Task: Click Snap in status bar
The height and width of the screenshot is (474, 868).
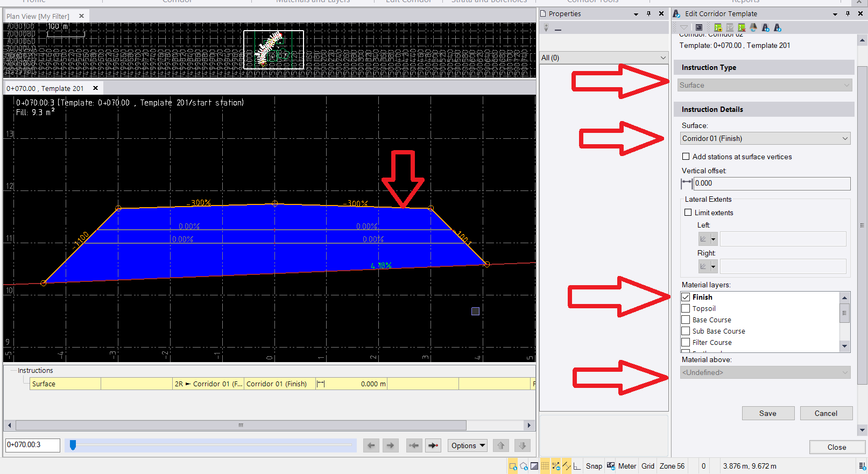Action: [594, 466]
